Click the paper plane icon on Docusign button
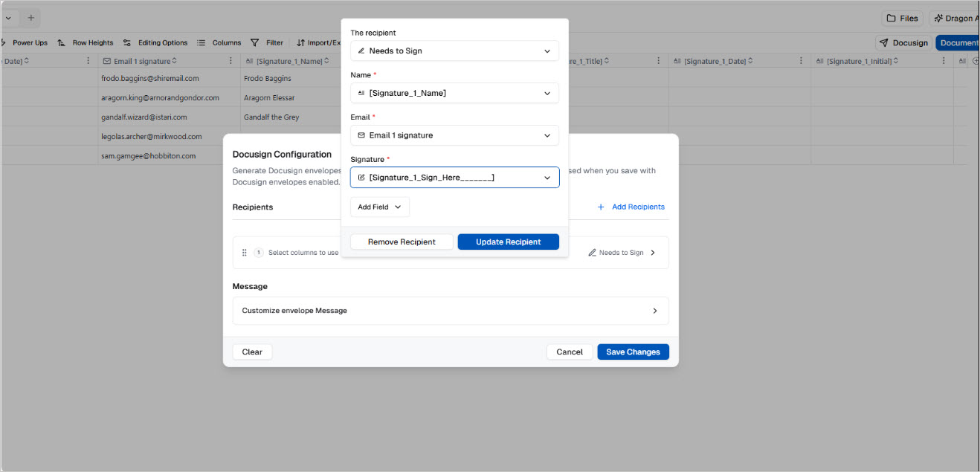This screenshot has width=980, height=472. (885, 42)
